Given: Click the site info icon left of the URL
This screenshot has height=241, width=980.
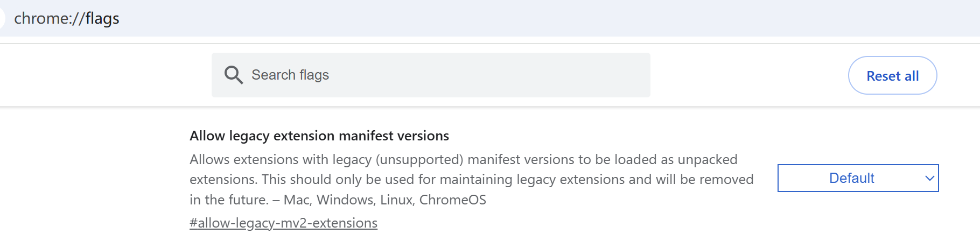Looking at the screenshot, I should tap(2, 18).
